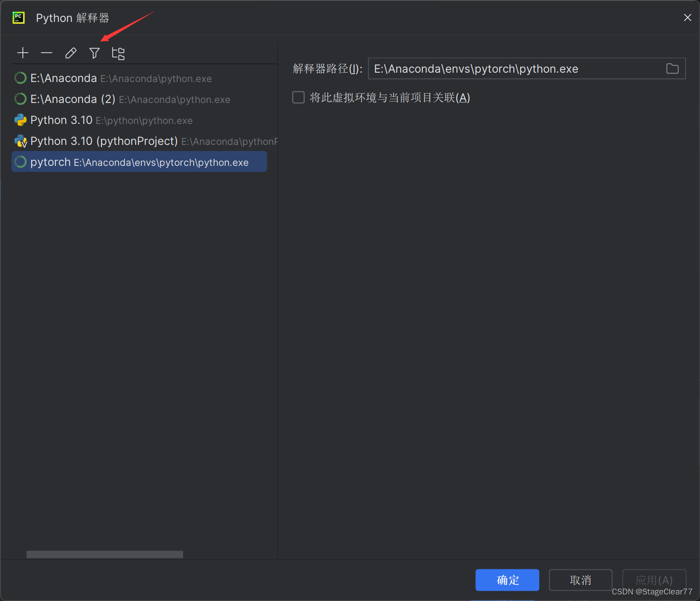700x601 pixels.
Task: Click the 取消 cancel button
Action: click(580, 580)
